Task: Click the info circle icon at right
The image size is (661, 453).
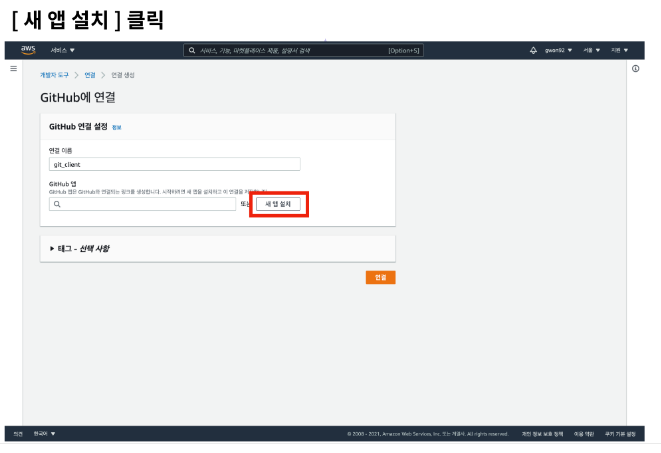Action: tap(635, 69)
